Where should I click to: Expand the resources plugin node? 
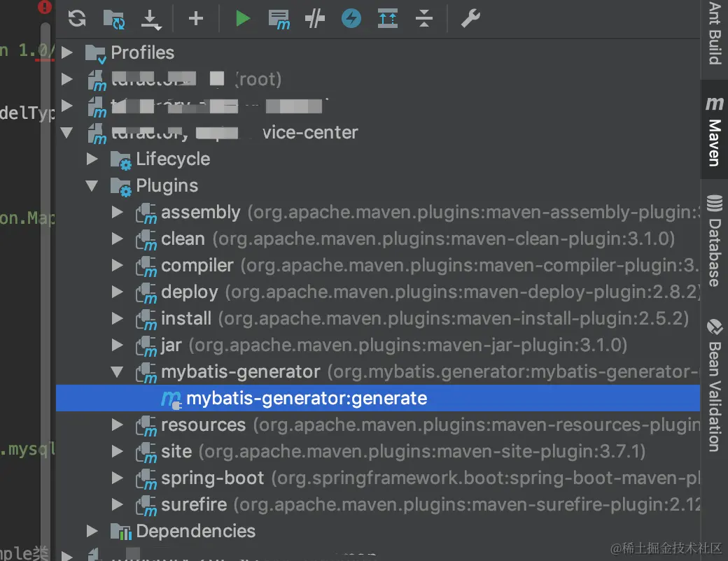(x=118, y=425)
